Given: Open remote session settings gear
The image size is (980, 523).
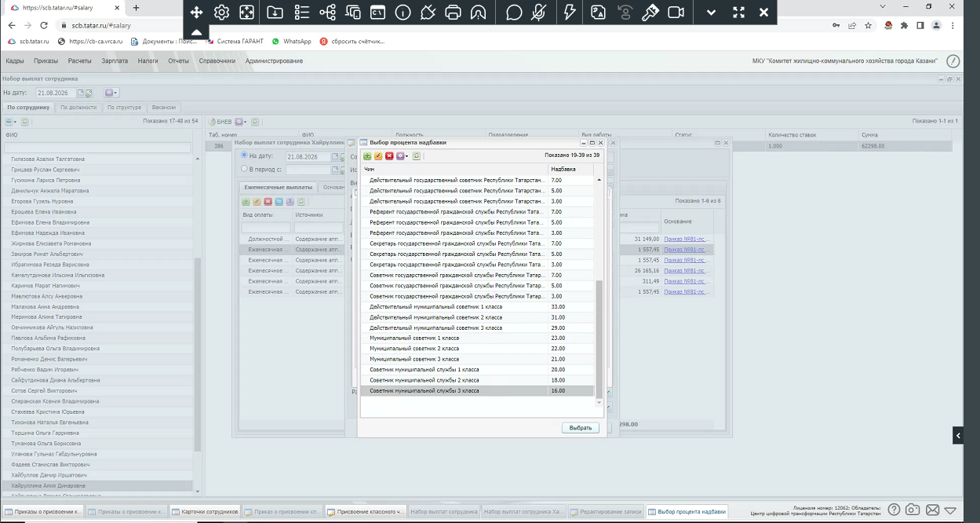Looking at the screenshot, I should coord(222,13).
